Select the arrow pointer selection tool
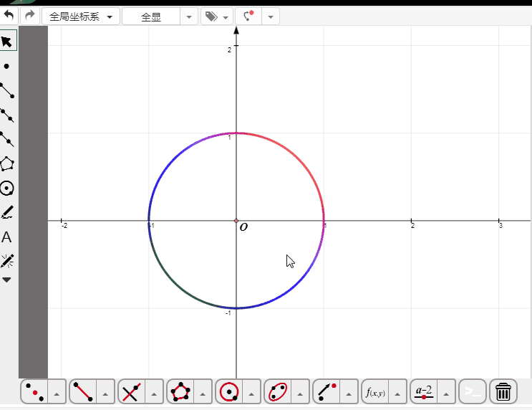Screen dimensions: 532x410 pos(7,41)
